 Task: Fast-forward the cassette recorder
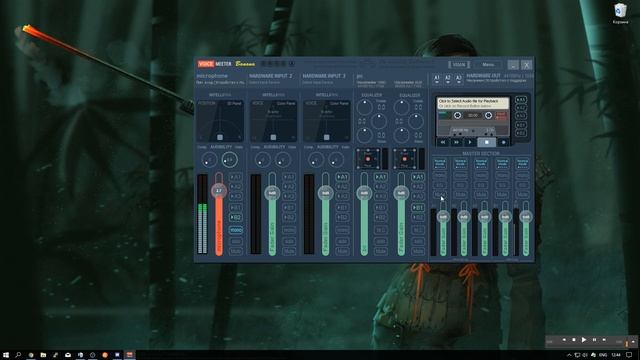click(456, 142)
